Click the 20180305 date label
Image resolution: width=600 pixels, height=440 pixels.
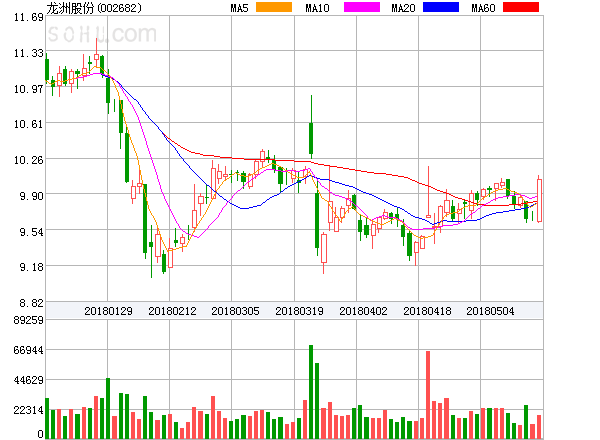[235, 311]
